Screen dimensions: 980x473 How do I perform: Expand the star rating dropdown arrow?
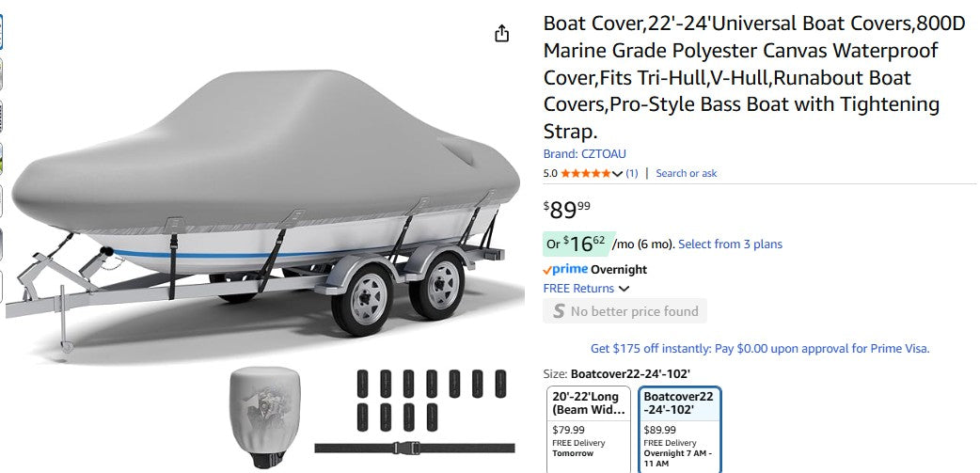pyautogui.click(x=618, y=174)
